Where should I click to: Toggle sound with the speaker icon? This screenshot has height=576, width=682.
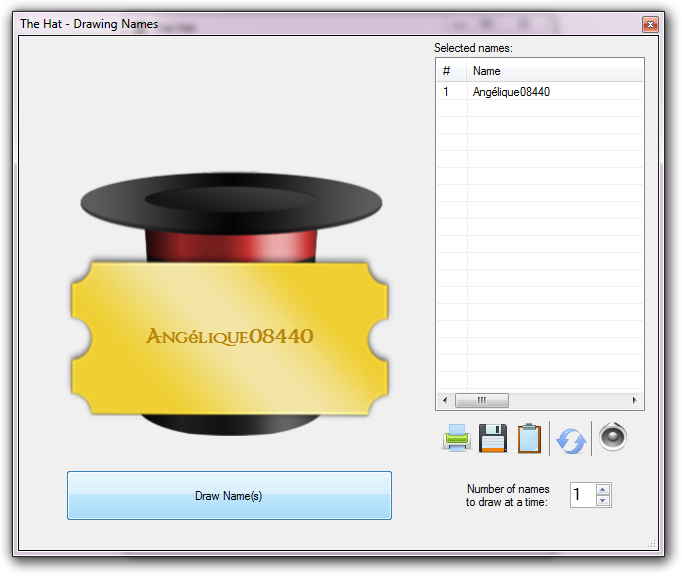[x=612, y=436]
